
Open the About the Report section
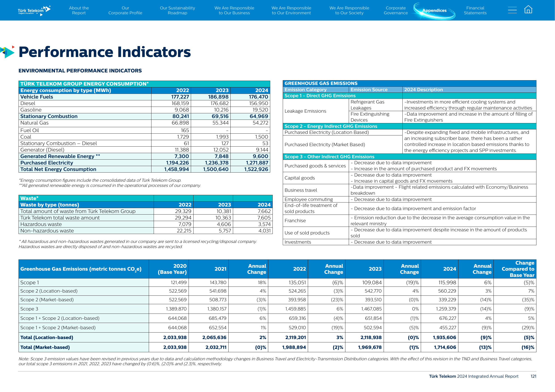click(79, 10)
